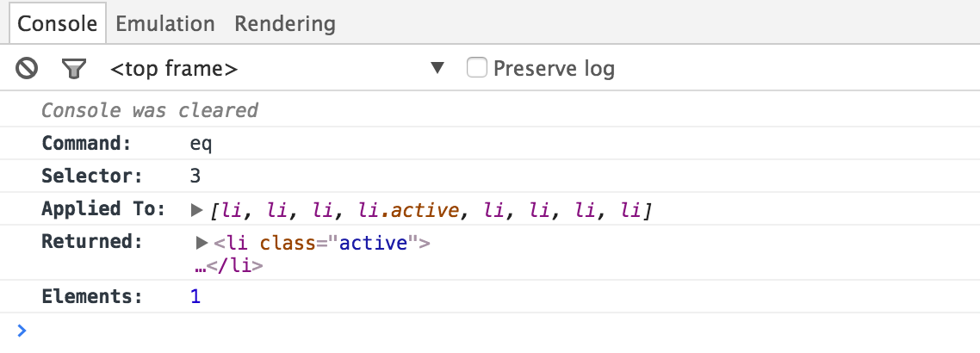Switch to the Rendering tab
Image resolution: width=980 pixels, height=353 pixels.
pos(285,23)
